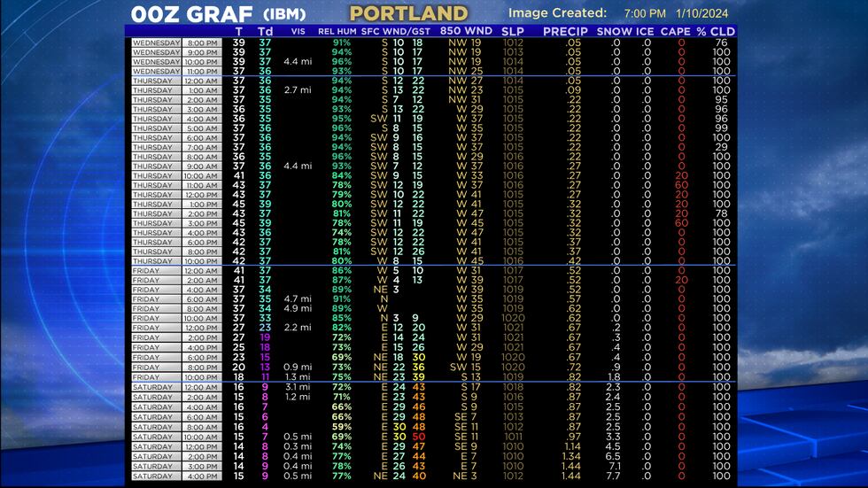
Task: Click the PORTLAND city title
Action: tap(408, 13)
